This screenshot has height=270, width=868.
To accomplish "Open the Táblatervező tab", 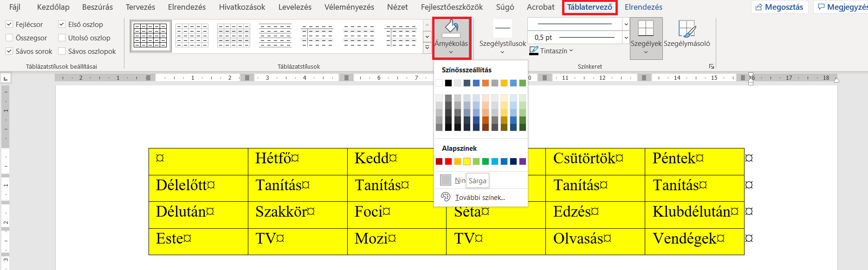I will [589, 7].
